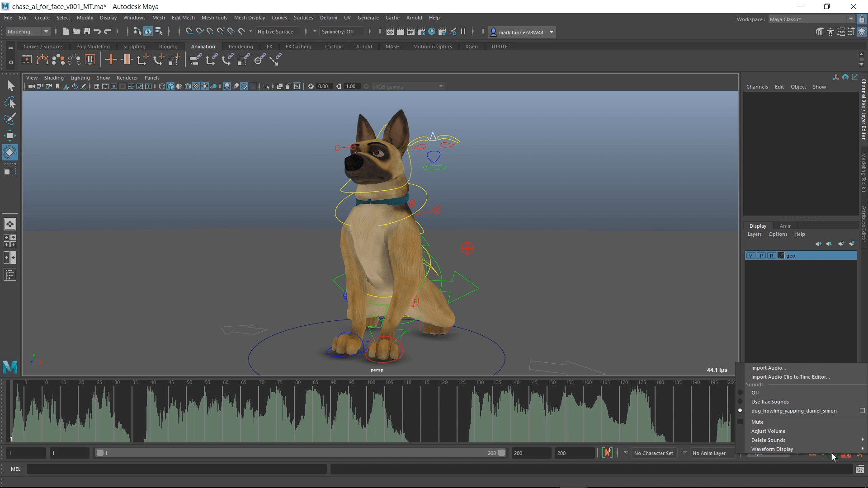
Task: Click the Parent Constraint shelf icon
Action: [x=195, y=60]
